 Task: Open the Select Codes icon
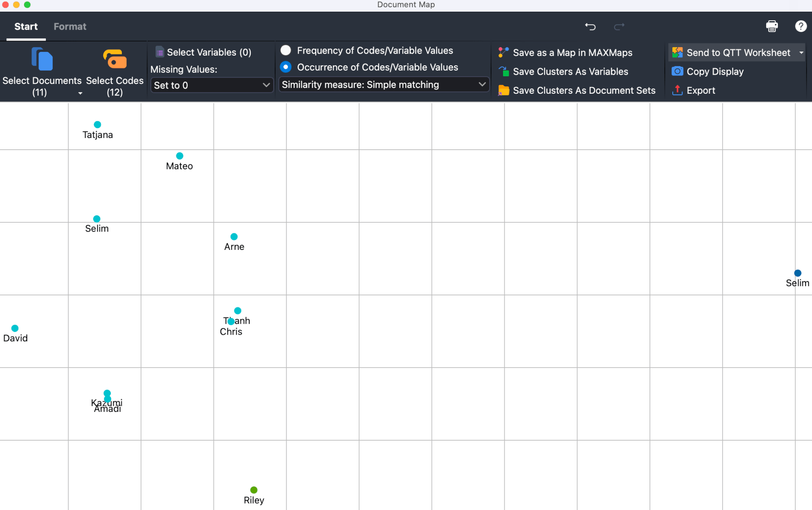point(114,59)
